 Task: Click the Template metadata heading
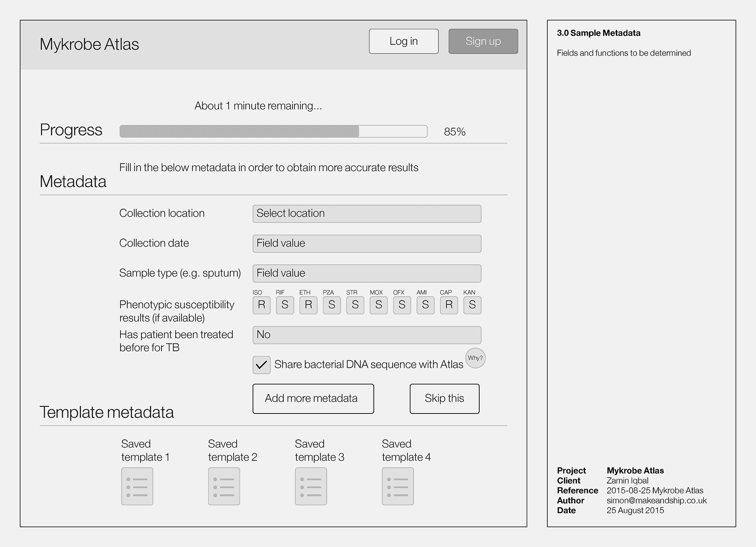[x=107, y=412]
